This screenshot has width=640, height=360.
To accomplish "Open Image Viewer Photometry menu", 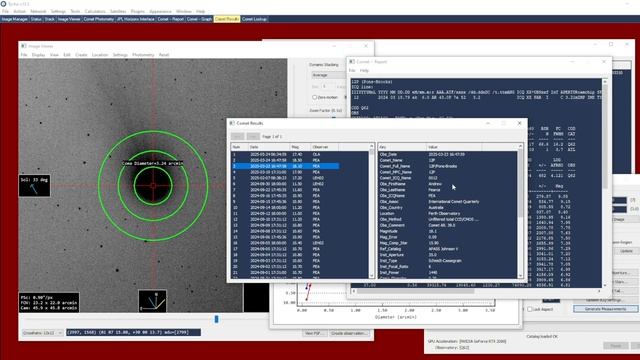I will click(x=143, y=55).
